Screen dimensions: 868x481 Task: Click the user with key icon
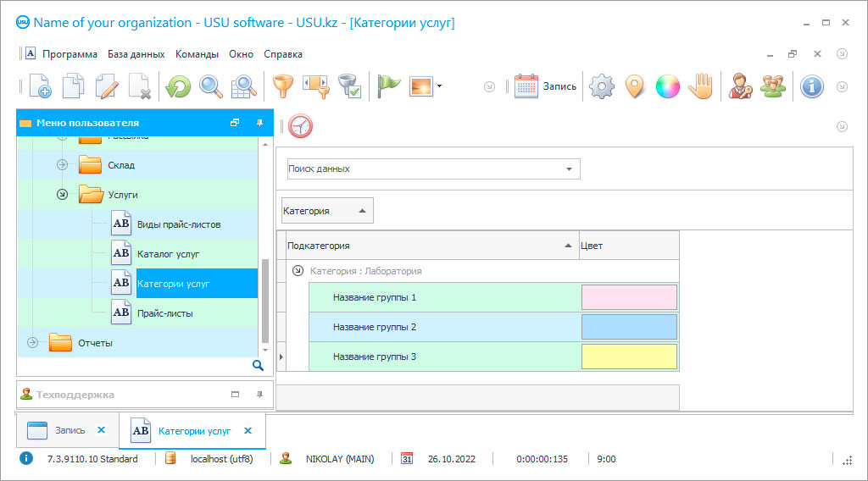tap(740, 86)
